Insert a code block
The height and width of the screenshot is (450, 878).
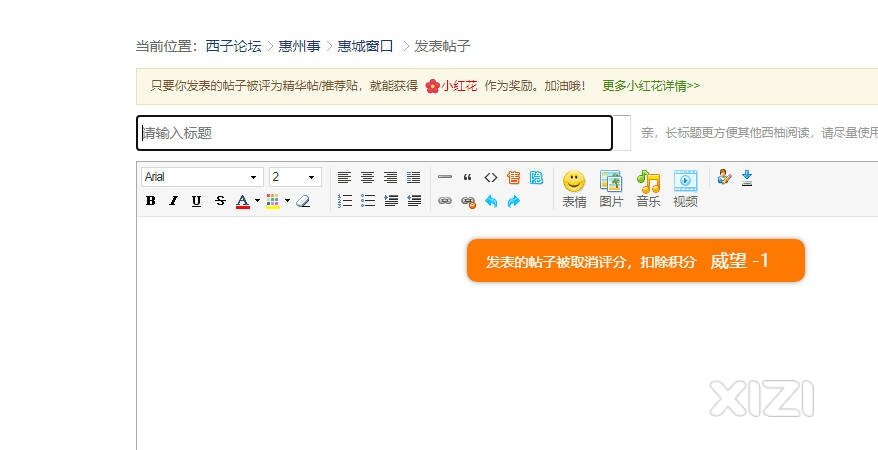pos(491,177)
